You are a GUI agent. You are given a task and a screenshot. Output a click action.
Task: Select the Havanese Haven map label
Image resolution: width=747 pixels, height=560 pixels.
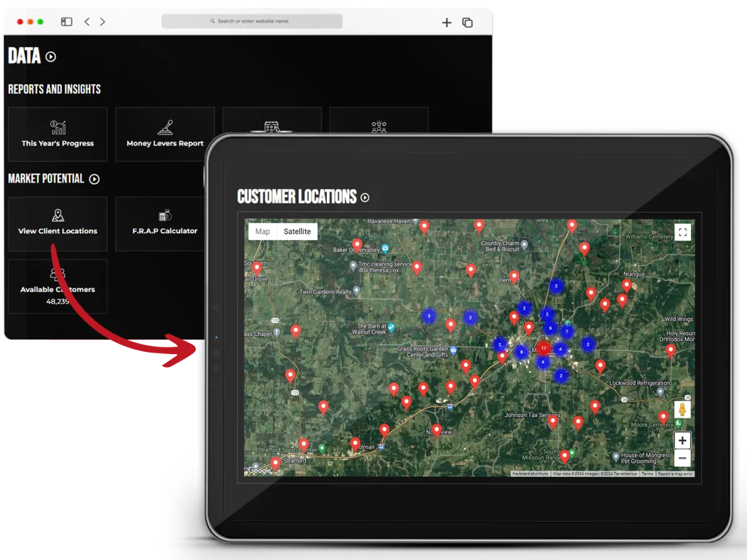pyautogui.click(x=389, y=222)
